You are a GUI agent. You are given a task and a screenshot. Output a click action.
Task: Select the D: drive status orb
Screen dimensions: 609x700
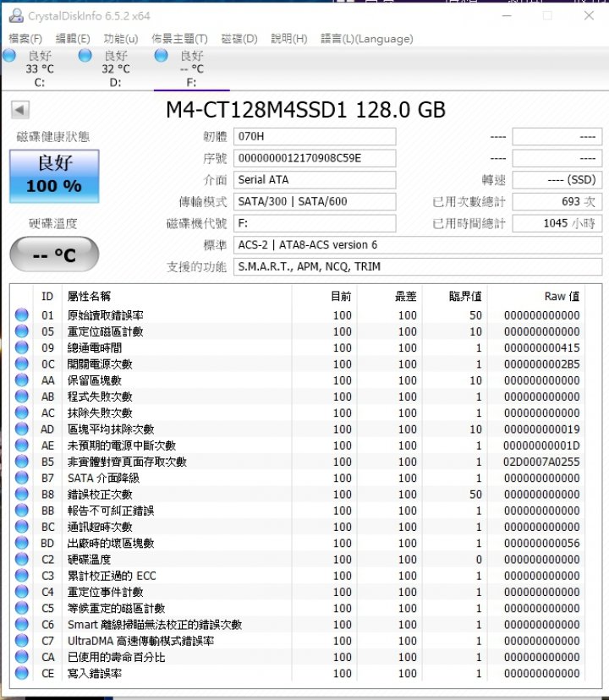[x=85, y=56]
